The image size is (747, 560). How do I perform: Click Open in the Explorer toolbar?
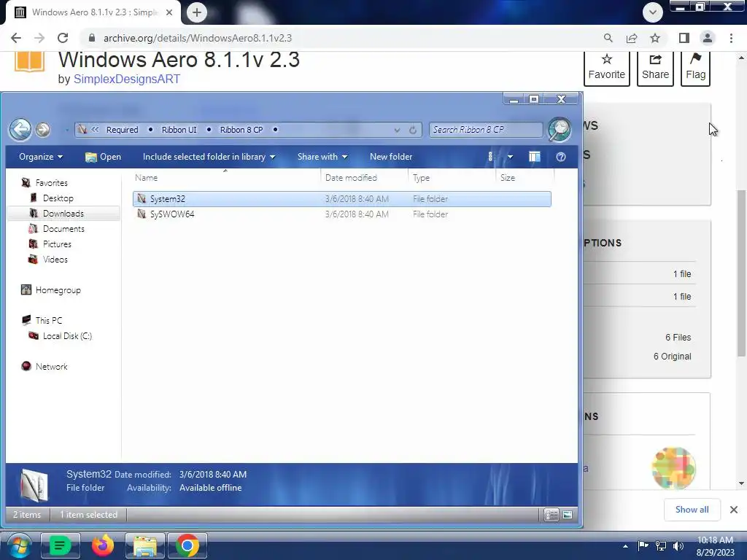(103, 157)
